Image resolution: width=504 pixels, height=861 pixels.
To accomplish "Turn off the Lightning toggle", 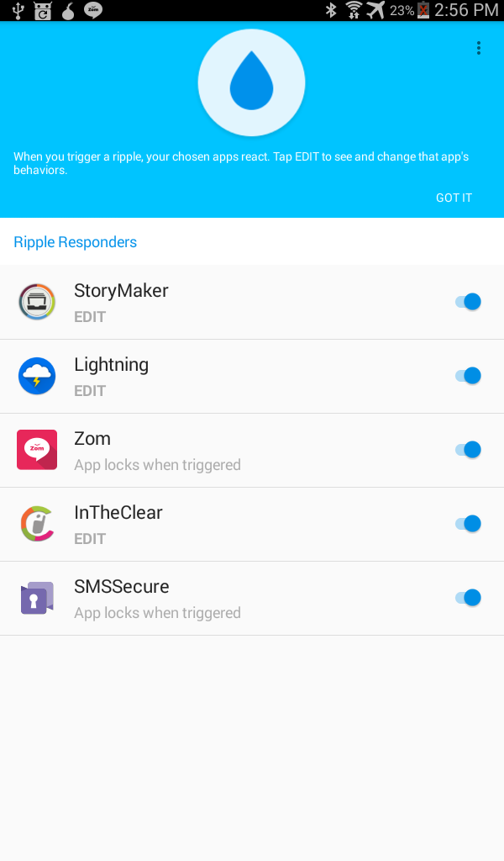I will pyautogui.click(x=468, y=376).
